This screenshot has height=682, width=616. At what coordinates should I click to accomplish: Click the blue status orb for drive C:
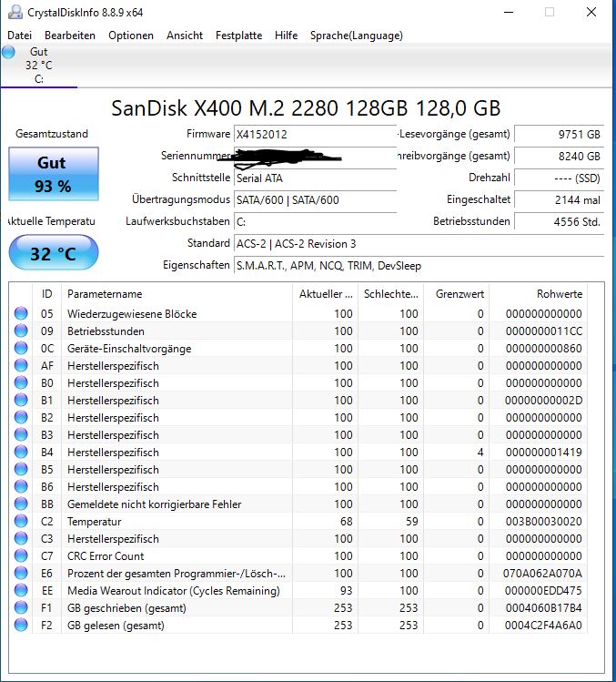[8, 52]
